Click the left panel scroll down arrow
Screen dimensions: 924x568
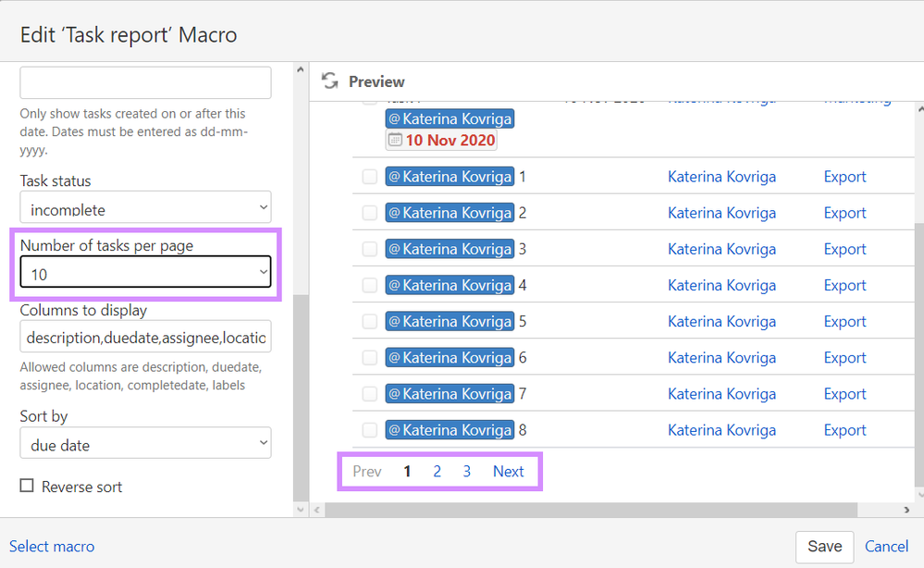point(301,510)
